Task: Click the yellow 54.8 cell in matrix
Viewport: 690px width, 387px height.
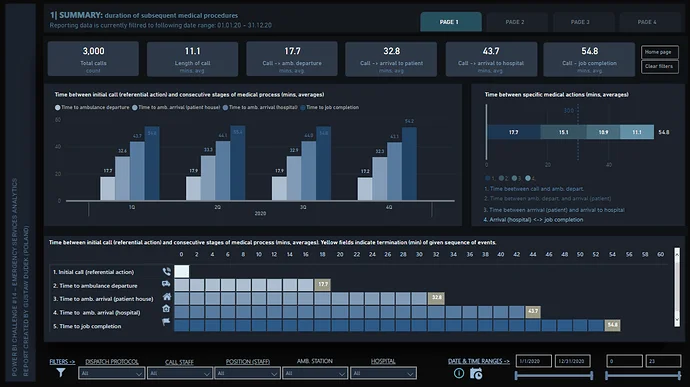Action: 613,325
